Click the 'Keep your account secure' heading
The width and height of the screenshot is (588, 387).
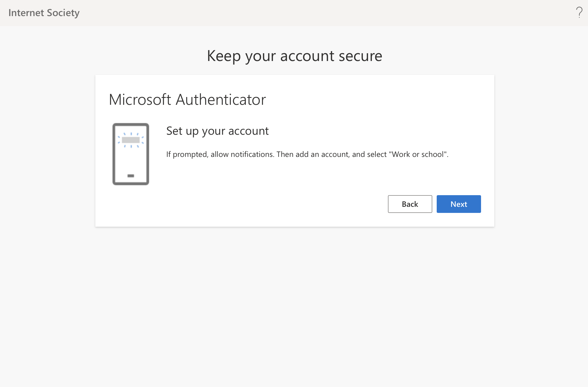[294, 56]
